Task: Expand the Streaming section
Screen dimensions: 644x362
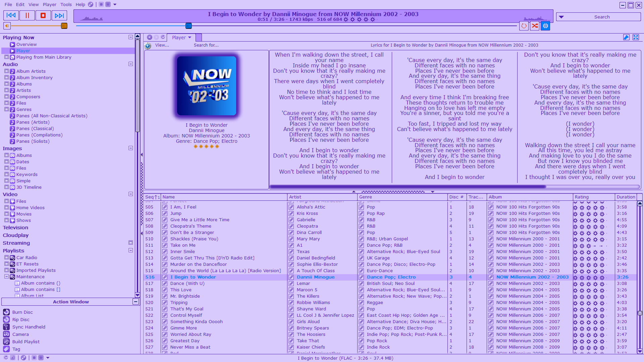Action: tap(130, 243)
